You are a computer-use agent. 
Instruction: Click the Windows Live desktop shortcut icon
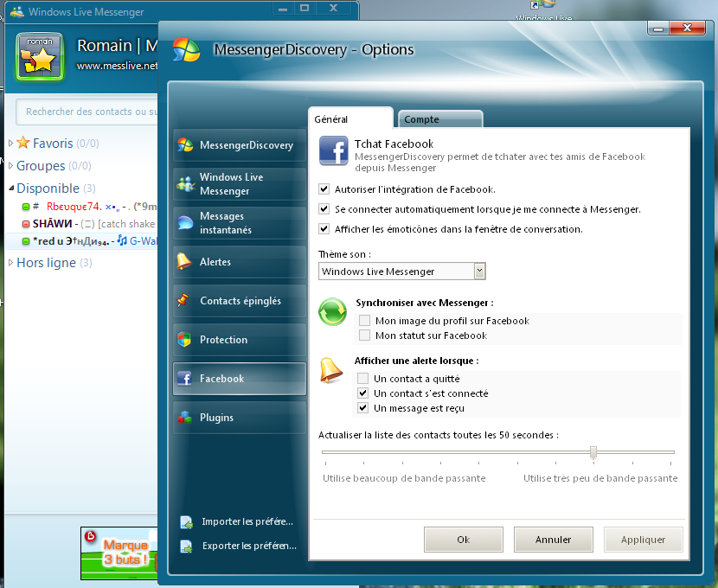(543, 5)
